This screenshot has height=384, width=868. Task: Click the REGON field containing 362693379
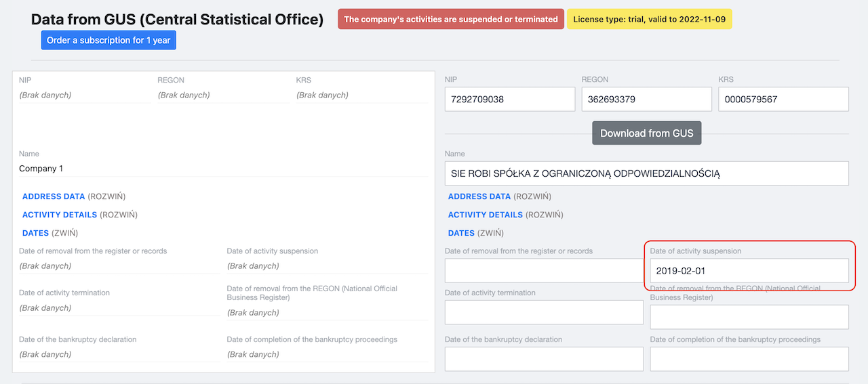click(646, 100)
